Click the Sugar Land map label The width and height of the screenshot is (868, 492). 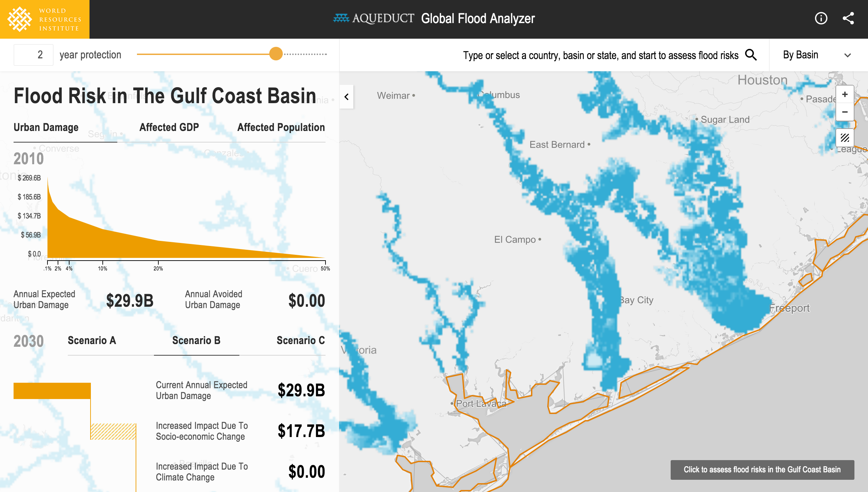click(725, 119)
